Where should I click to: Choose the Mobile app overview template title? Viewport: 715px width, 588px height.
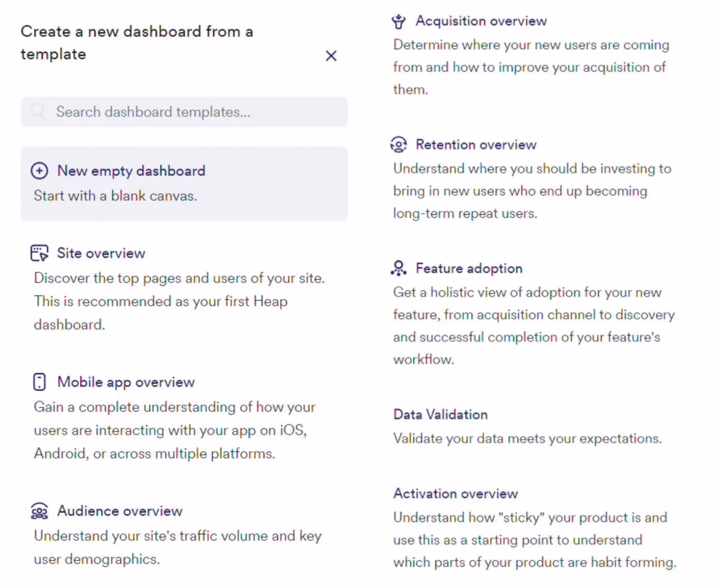point(126,382)
